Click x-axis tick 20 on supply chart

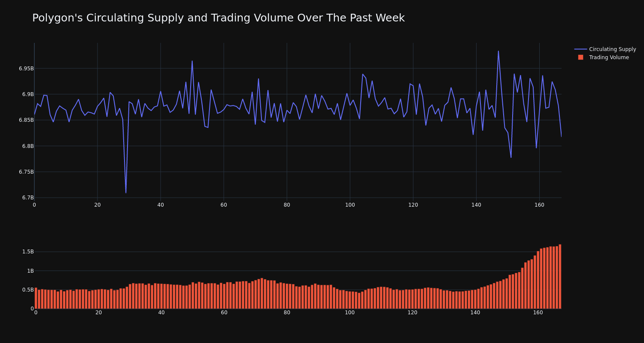coord(97,205)
